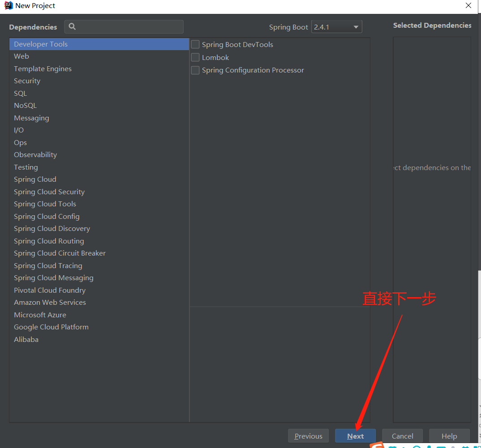Open Spring Cloud Tracing category
Image resolution: width=481 pixels, height=448 pixels.
pyautogui.click(x=99, y=265)
